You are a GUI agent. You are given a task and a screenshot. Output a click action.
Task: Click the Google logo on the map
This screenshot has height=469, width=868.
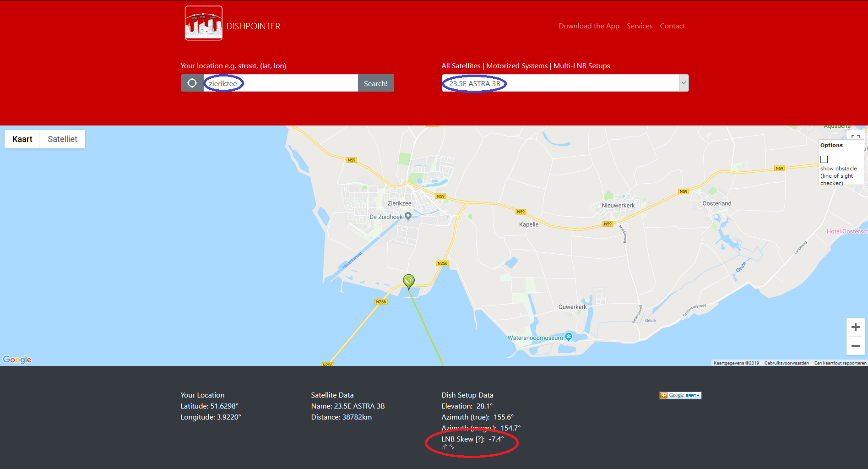[17, 360]
